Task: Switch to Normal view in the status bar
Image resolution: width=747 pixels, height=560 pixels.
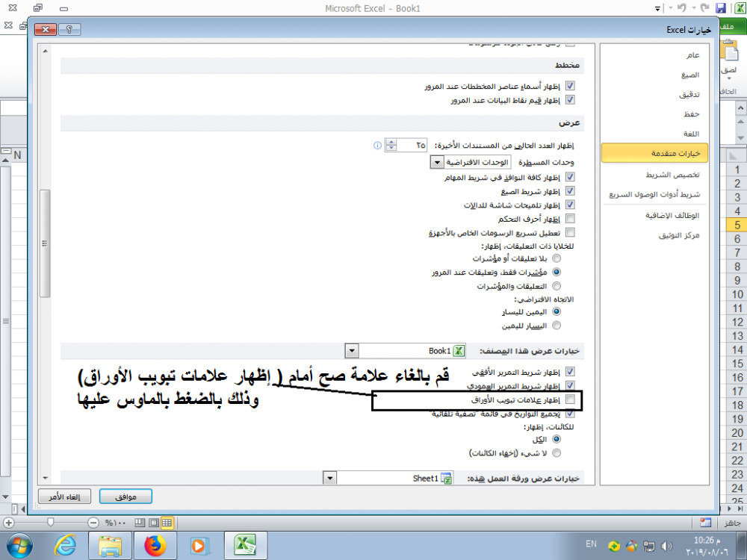Action: 167,523
